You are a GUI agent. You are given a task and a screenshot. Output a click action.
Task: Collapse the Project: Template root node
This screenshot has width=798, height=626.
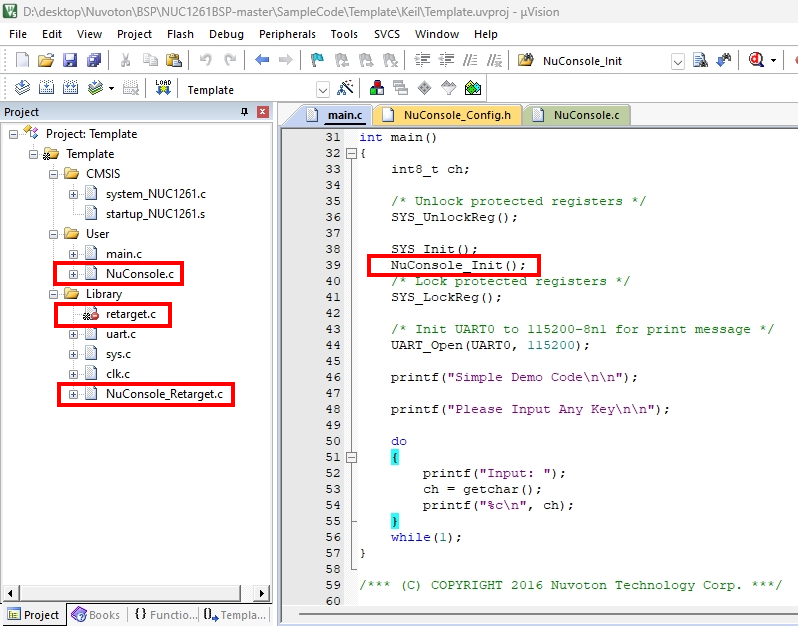(x=13, y=134)
